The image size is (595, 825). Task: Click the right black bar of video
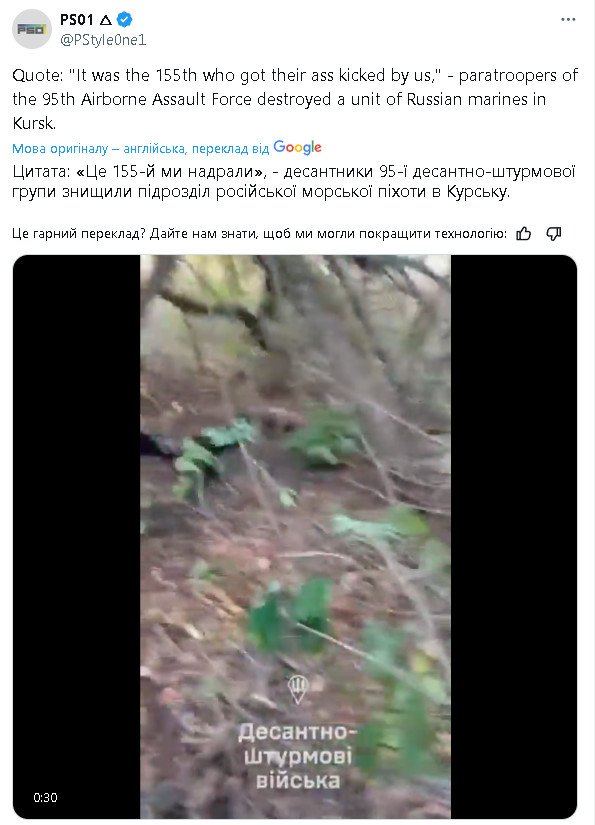(x=513, y=536)
